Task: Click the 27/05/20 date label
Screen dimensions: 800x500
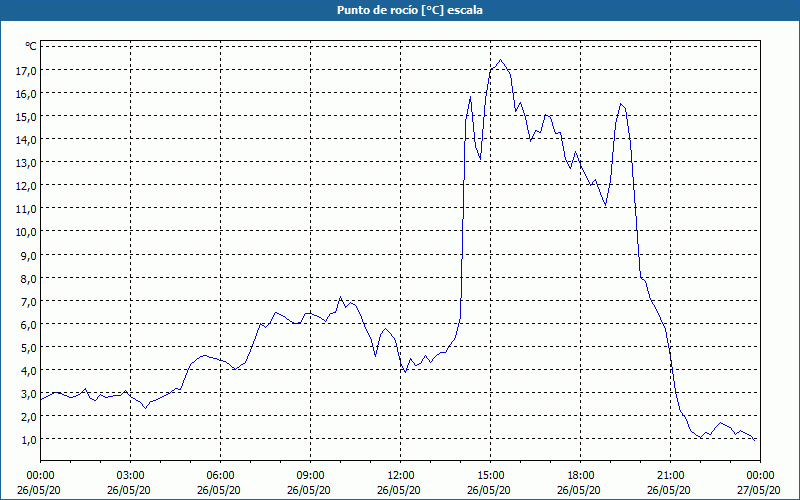Action: (x=759, y=490)
